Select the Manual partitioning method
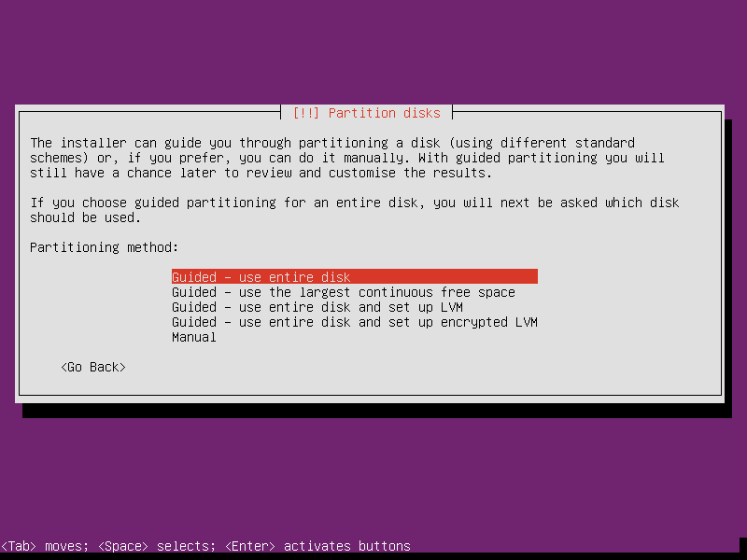 (194, 337)
